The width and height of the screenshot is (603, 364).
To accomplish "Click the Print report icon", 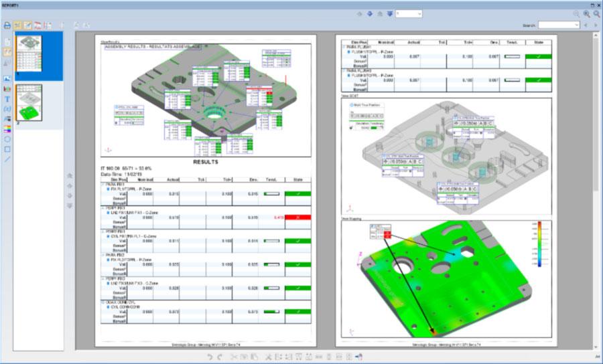I will [7, 25].
